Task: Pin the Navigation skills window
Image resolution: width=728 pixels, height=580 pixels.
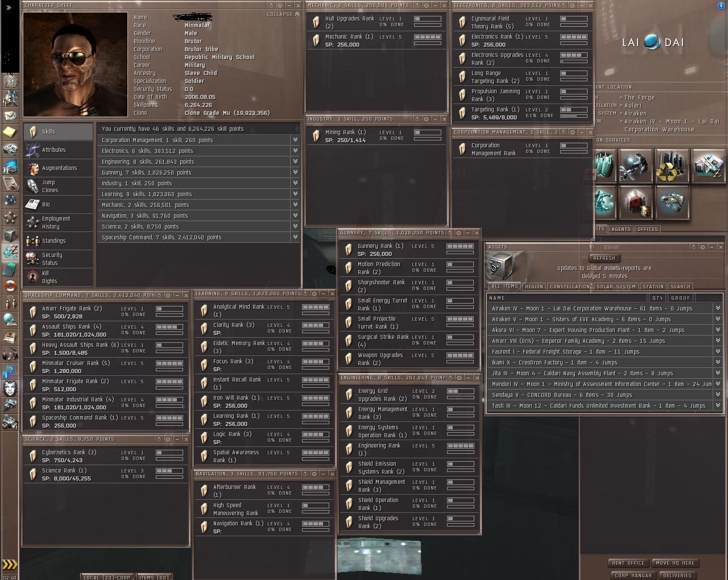Action: pos(314,474)
